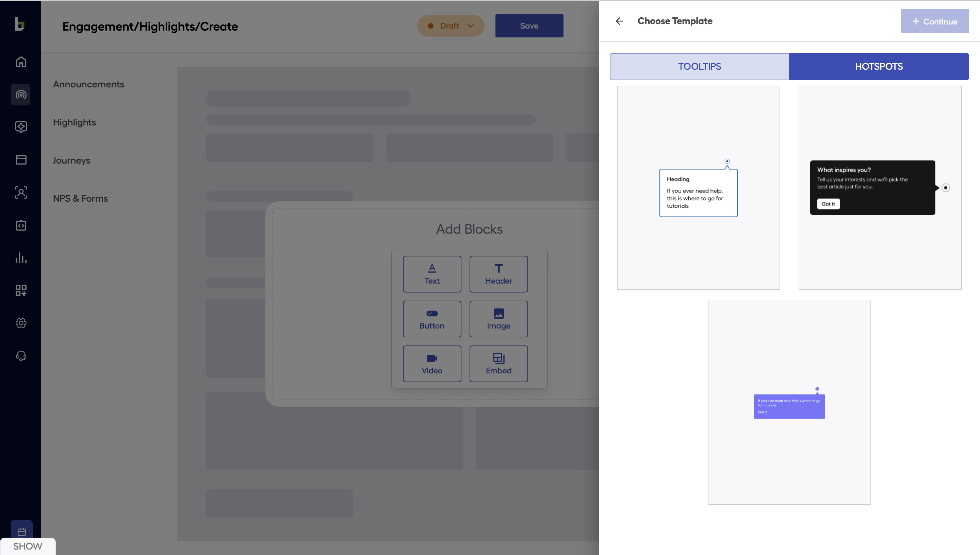
Task: Click the analytics bar chart icon
Action: (x=21, y=258)
